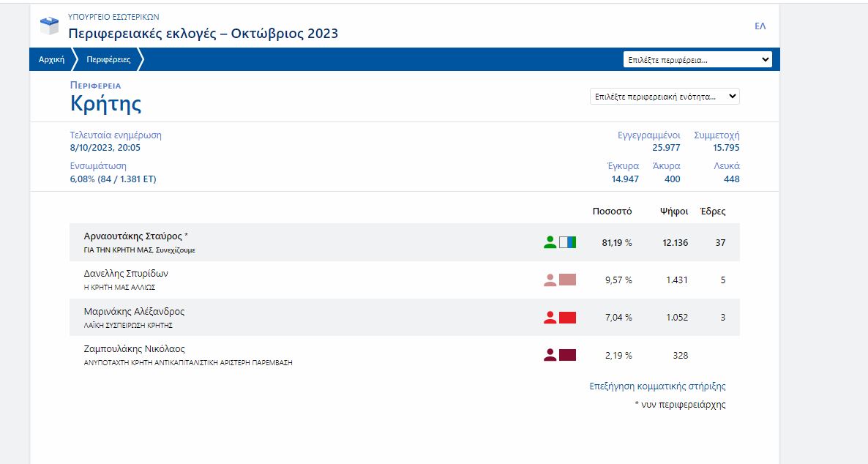Click pink person icon for Δανελλής
The height and width of the screenshot is (464, 868).
(x=550, y=280)
